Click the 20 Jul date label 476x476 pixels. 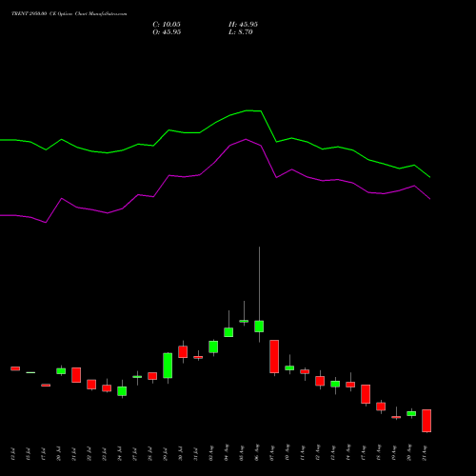pos(59,454)
